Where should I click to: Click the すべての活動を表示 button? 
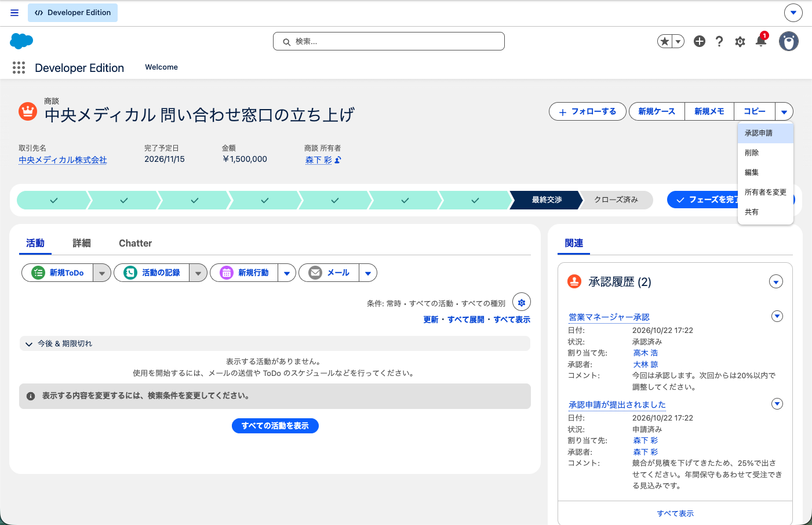[275, 426]
